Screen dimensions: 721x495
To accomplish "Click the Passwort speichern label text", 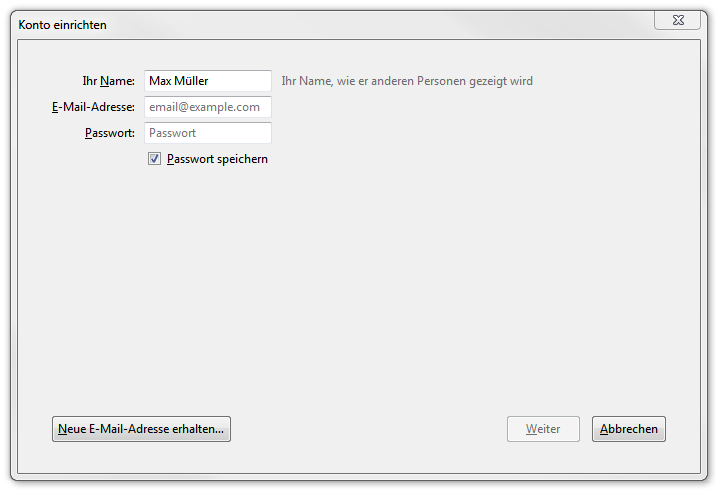I will point(217,159).
